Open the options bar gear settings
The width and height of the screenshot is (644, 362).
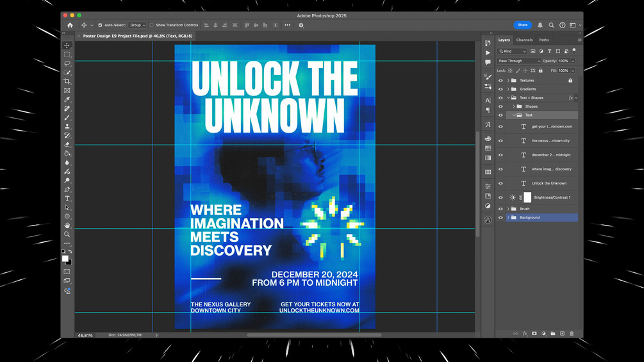click(301, 25)
